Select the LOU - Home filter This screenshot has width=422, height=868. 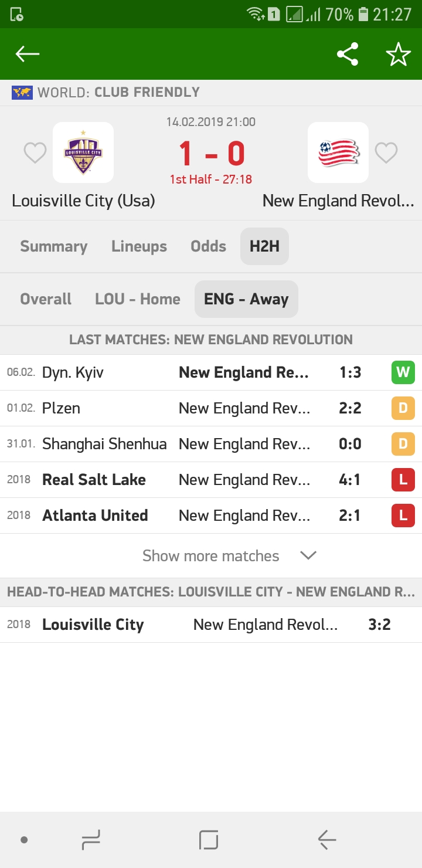click(x=138, y=299)
